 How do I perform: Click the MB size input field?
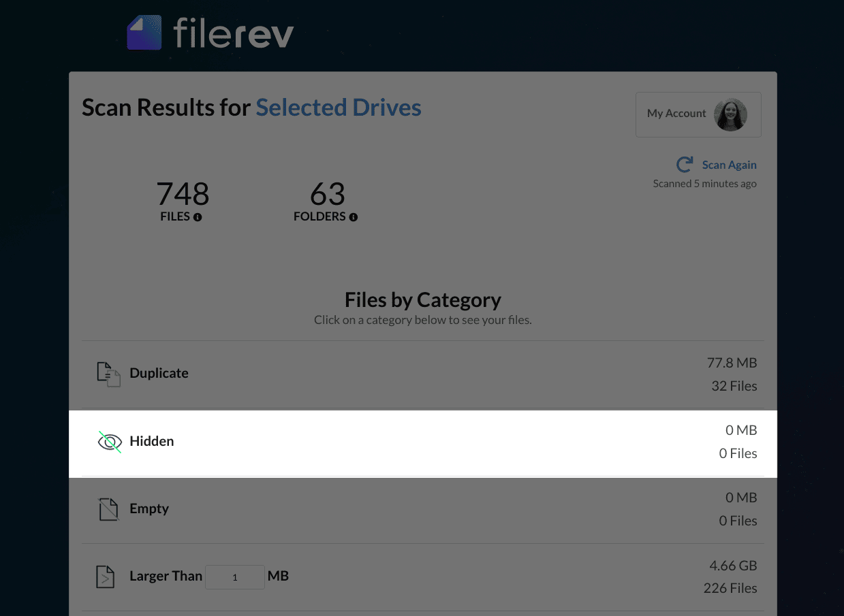pyautogui.click(x=234, y=577)
